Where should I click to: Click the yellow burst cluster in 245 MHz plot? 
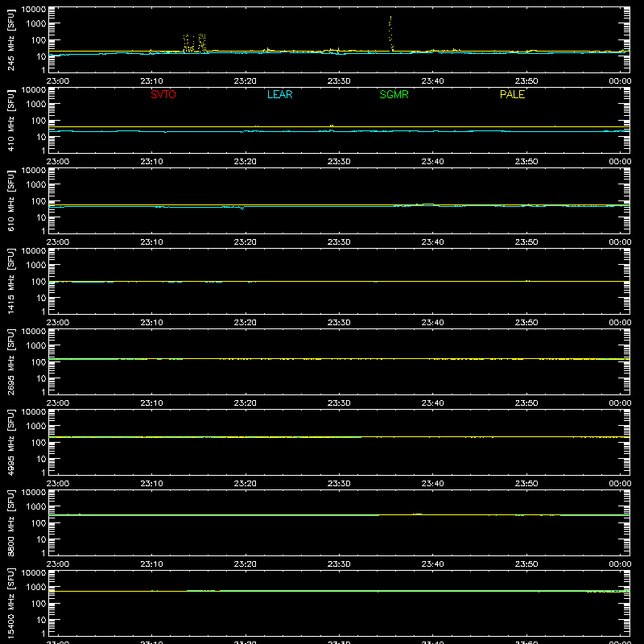pyautogui.click(x=194, y=43)
